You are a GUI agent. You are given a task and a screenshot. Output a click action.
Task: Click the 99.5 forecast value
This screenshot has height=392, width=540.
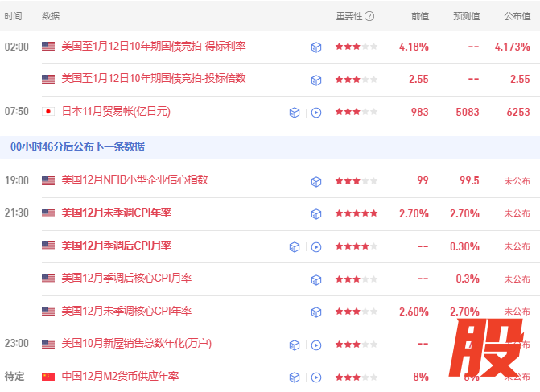coord(469,180)
